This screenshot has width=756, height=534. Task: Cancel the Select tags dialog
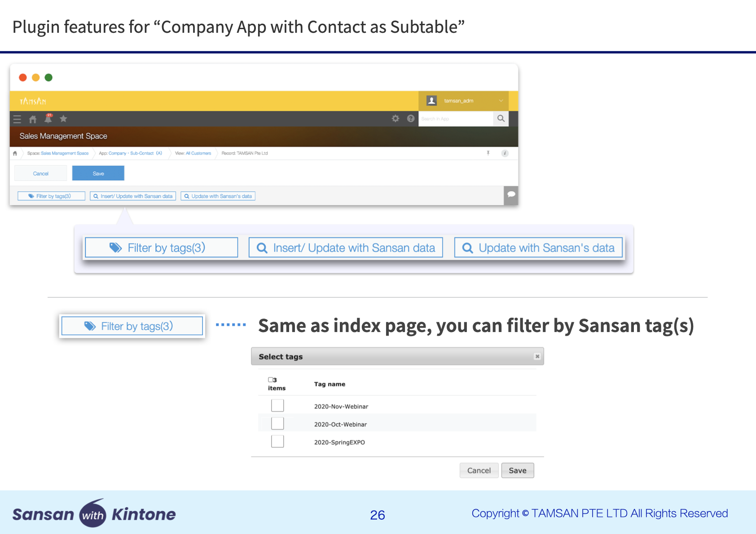click(x=479, y=470)
